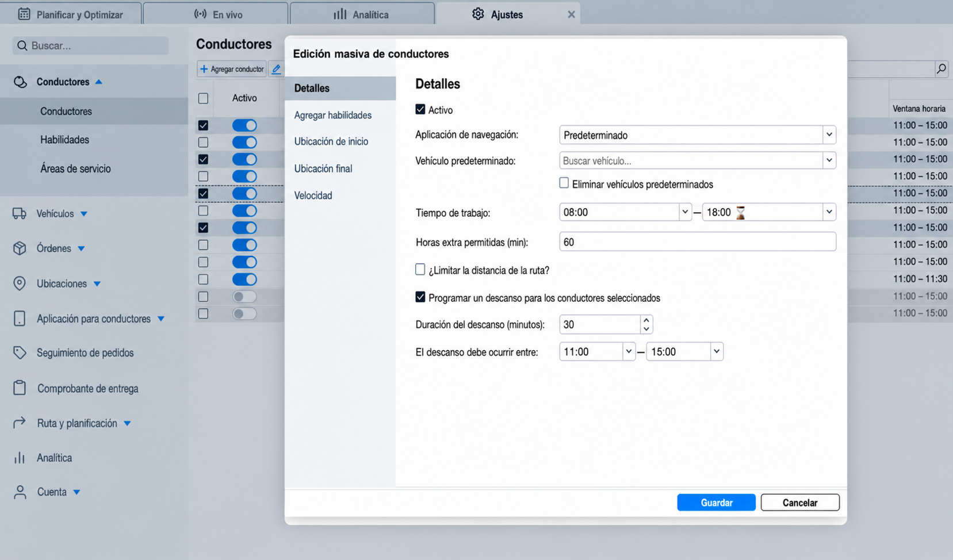
Task: Click the Ajustes gear icon
Action: pos(478,14)
